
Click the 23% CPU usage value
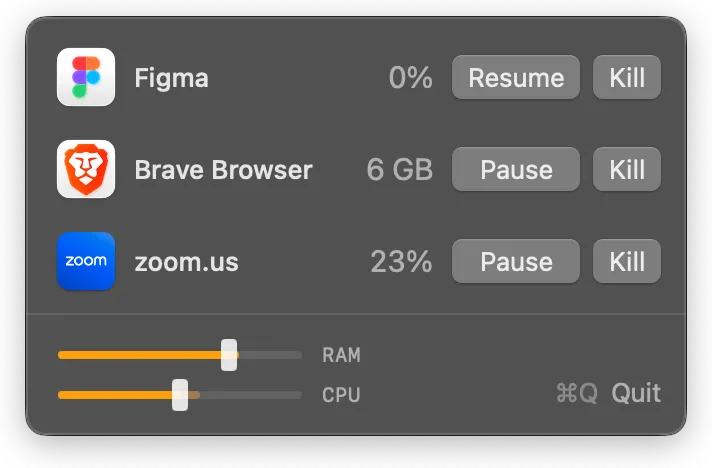coord(401,261)
